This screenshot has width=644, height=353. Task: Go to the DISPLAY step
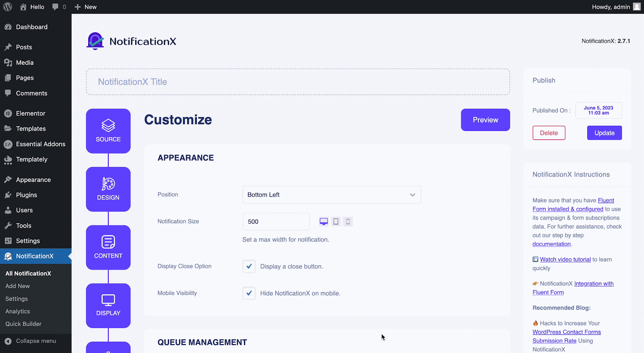pyautogui.click(x=108, y=306)
